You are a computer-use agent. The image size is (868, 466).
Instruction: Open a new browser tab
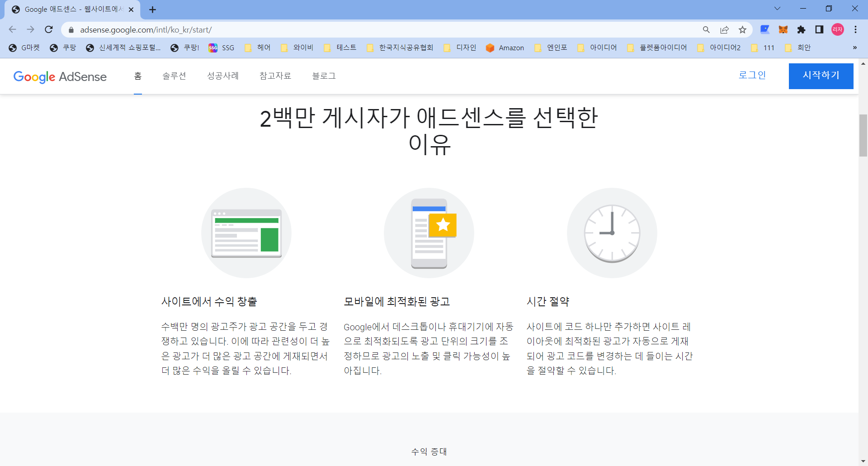(152, 10)
